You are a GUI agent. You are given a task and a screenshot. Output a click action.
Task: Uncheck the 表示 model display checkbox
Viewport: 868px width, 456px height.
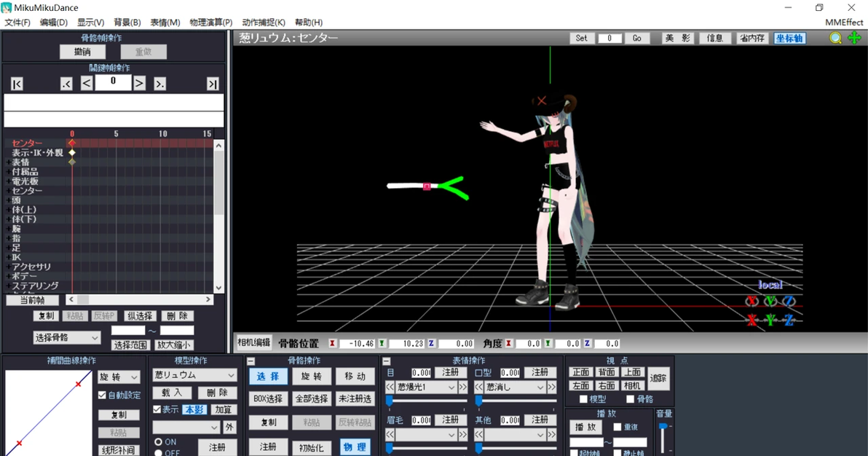(157, 409)
